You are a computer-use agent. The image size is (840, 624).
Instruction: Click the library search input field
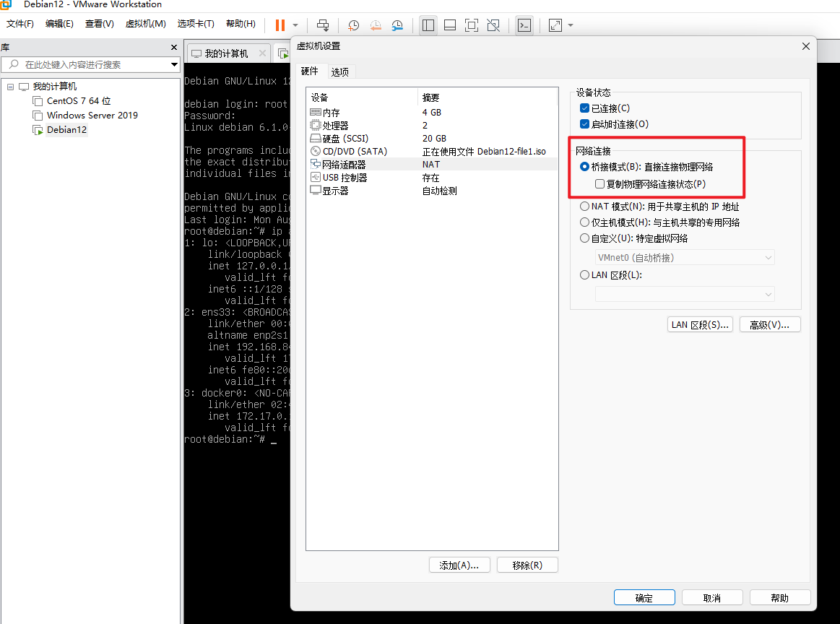pos(86,65)
